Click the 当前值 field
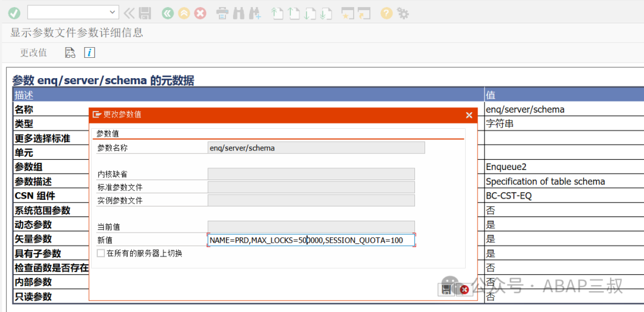Screen dimensions: 644x312 point(311,227)
